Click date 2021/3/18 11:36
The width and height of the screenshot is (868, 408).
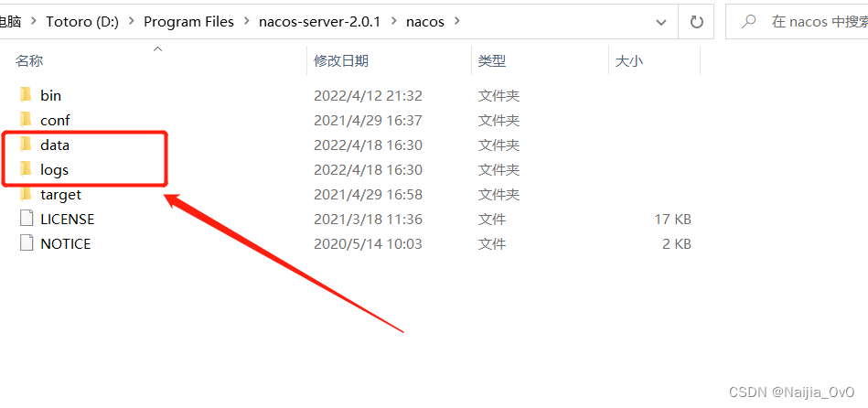(x=368, y=220)
